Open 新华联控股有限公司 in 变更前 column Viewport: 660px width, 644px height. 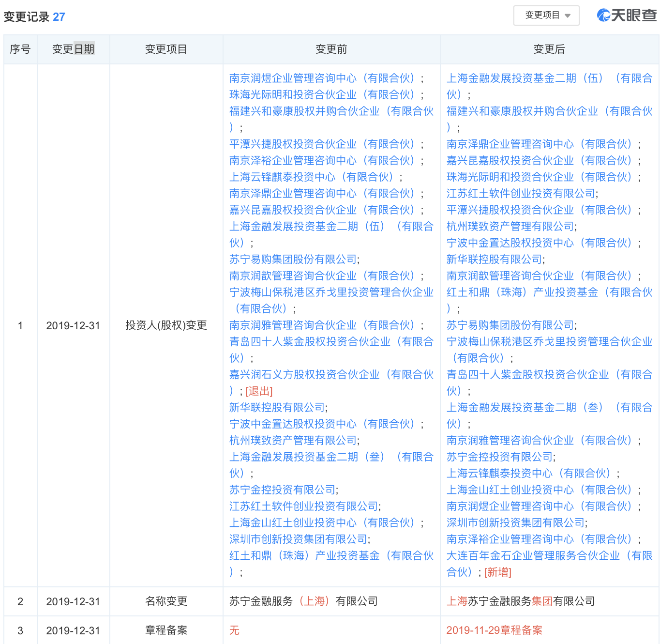[277, 408]
